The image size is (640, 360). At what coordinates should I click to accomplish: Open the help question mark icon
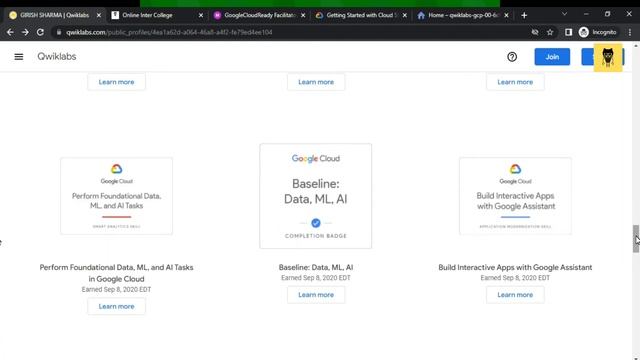(512, 57)
